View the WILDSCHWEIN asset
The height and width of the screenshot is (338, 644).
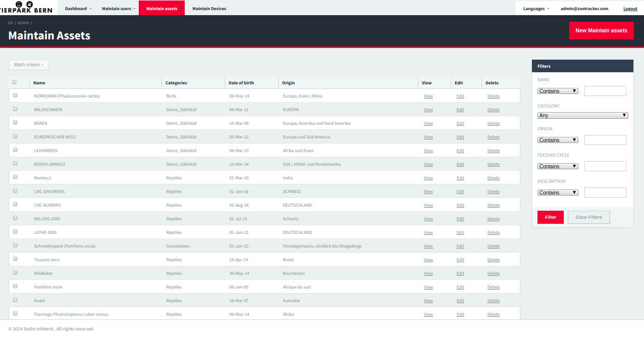(428, 110)
